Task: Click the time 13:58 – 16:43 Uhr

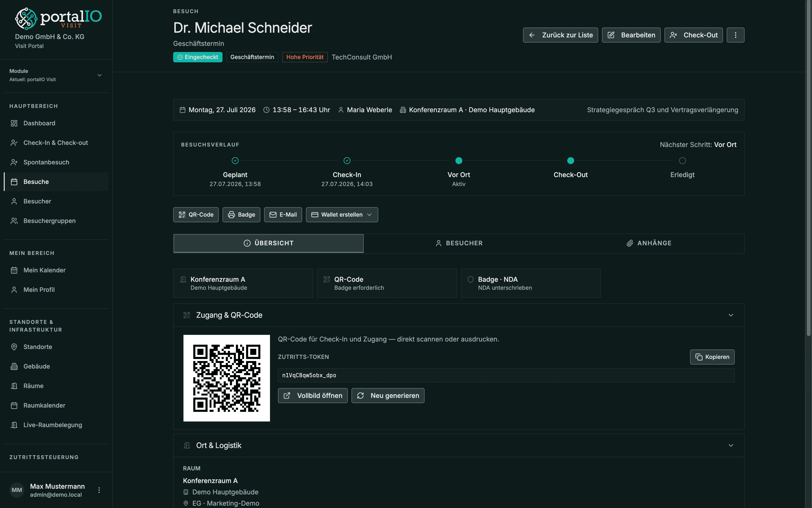Action: [x=301, y=110]
